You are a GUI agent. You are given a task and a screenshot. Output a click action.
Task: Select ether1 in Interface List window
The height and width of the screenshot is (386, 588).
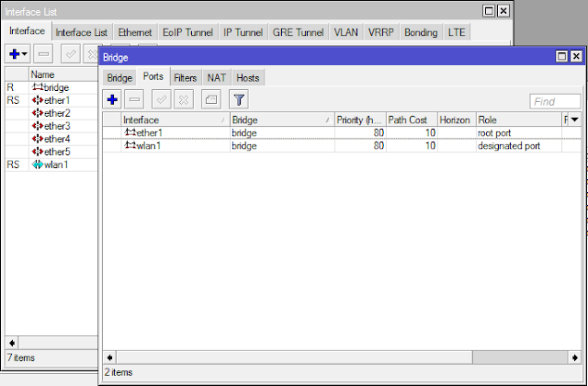51,100
